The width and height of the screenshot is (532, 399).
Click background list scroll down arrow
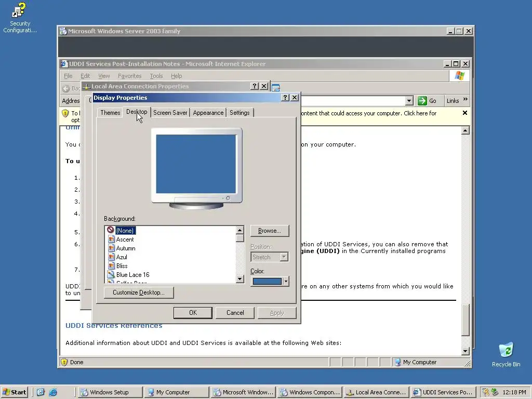pos(240,279)
